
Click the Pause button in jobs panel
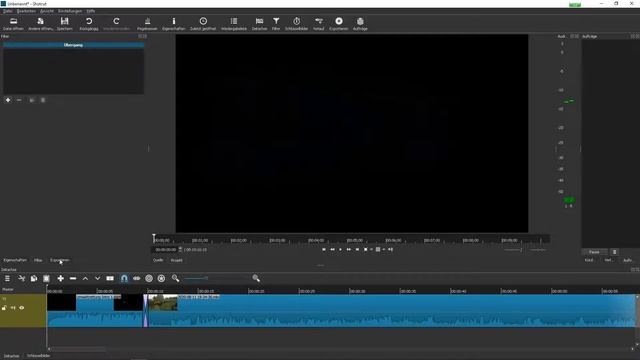[x=594, y=252]
